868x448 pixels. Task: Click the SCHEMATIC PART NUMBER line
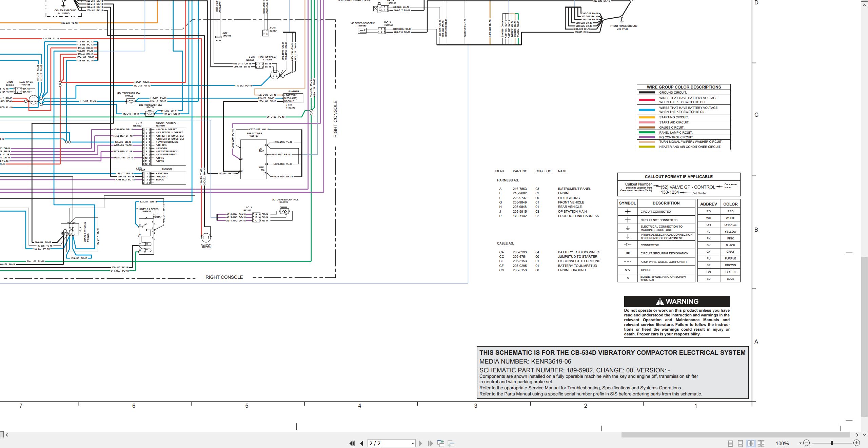point(574,370)
